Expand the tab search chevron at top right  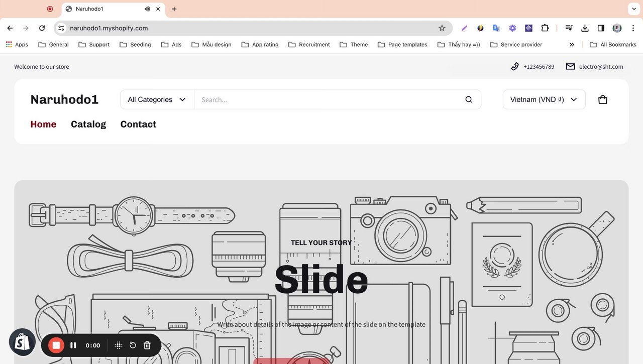click(x=633, y=9)
